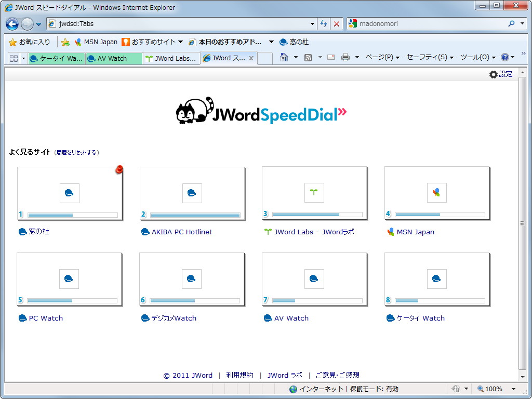Open a new blank tab
Viewport: 532px width, 399px height.
265,58
